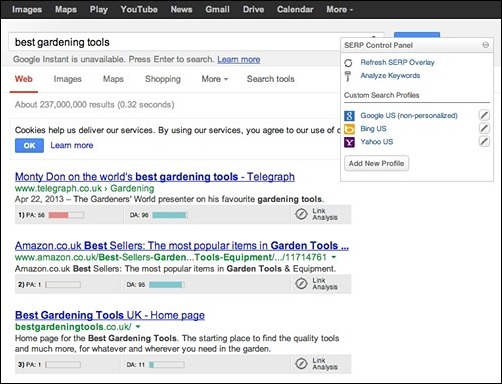Viewport: 502px width, 384px height.
Task: Open the More dropdown in the top black bar
Action: pyautogui.click(x=340, y=9)
